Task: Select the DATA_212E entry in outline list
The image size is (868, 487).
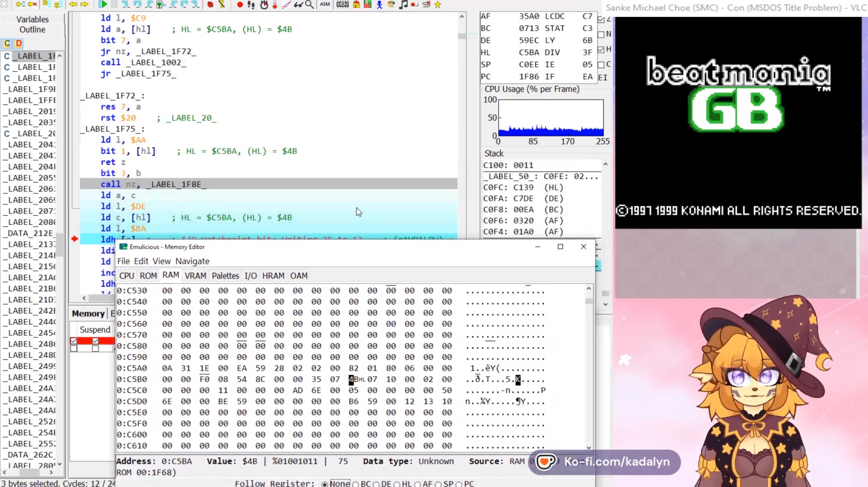Action: 30,233
